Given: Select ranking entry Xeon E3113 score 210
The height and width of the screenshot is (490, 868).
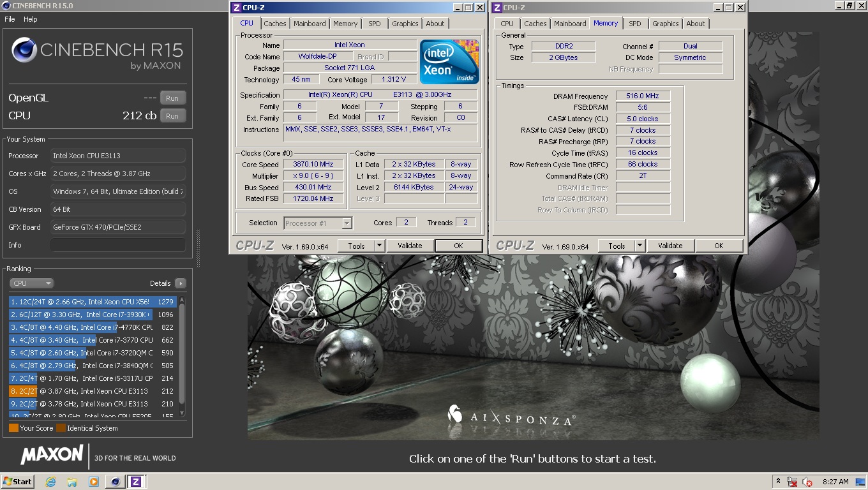Looking at the screenshot, I should pos(93,404).
